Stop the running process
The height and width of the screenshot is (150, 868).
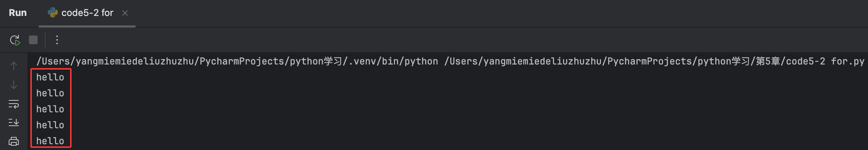click(x=33, y=40)
